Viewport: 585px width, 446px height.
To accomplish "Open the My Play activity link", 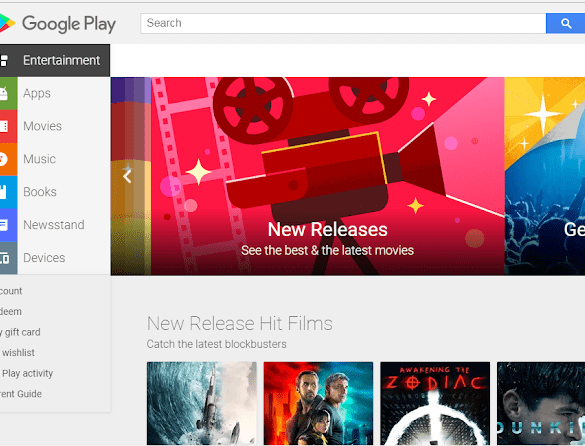I will (26, 373).
